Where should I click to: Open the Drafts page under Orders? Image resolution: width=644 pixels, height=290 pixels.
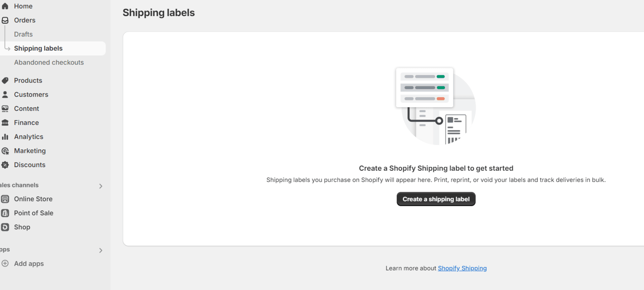(23, 34)
